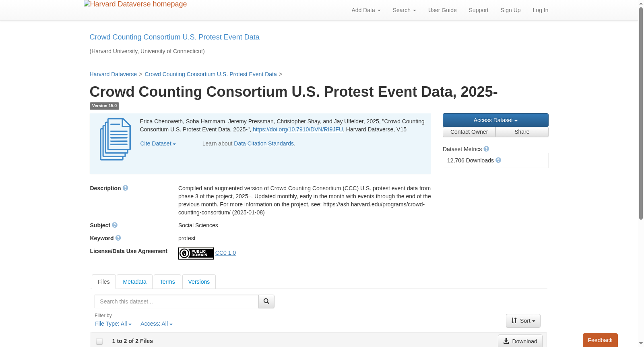Click the page vertical scrollbar thumb
The image size is (644, 347).
[641, 113]
